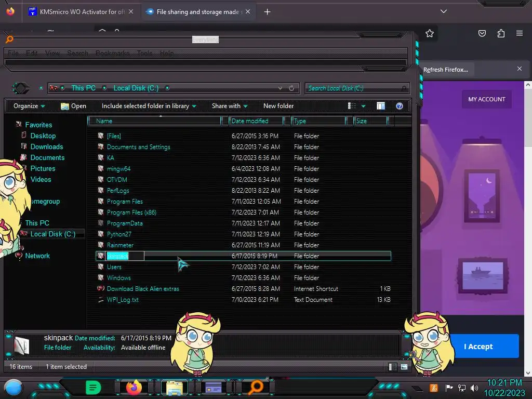Select the Program Files (x86) folder
Image resolution: width=532 pixels, height=399 pixels.
pos(131,212)
